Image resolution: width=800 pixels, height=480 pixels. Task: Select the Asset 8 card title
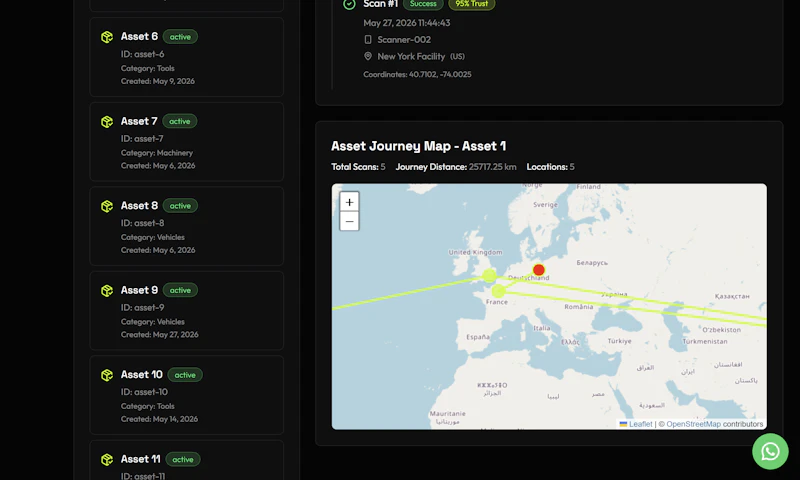tap(139, 206)
